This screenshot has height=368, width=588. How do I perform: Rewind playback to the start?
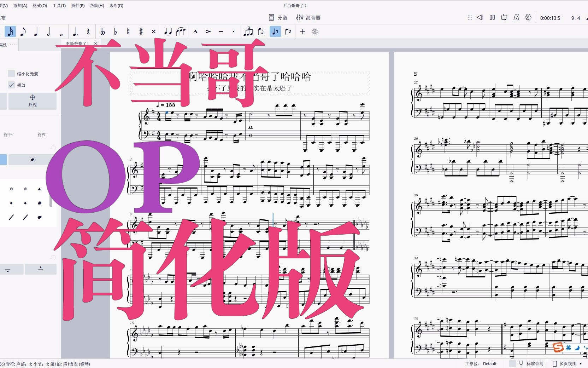(x=480, y=17)
